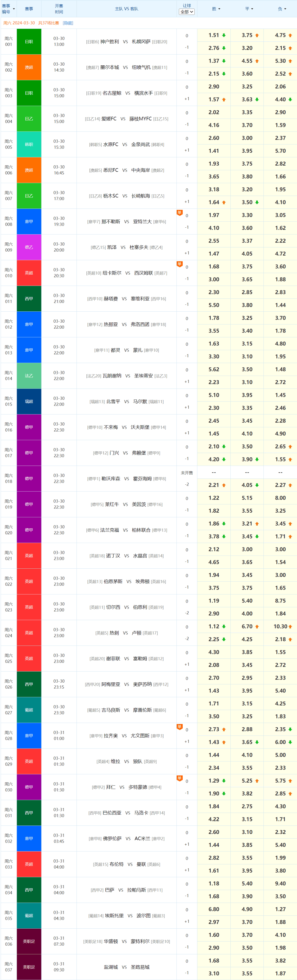Select handicap loss odds 4.40 in match 003
This screenshot has height=980, width=297.
pyautogui.click(x=280, y=100)
